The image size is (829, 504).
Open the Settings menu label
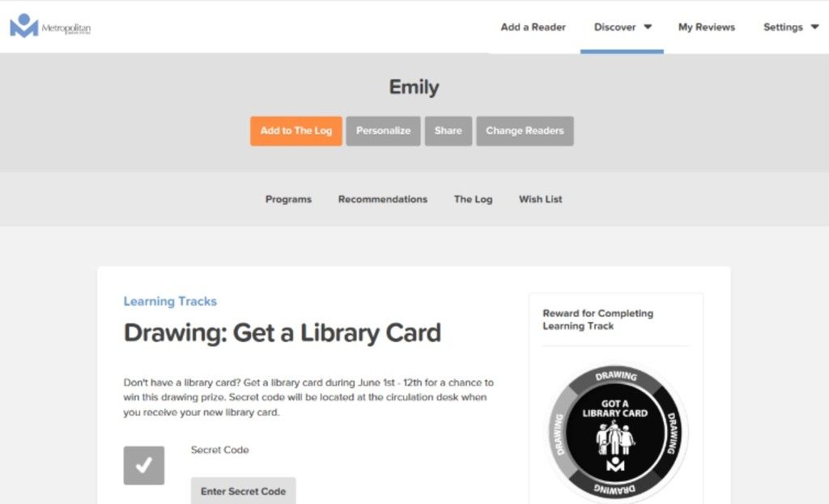coord(783,27)
